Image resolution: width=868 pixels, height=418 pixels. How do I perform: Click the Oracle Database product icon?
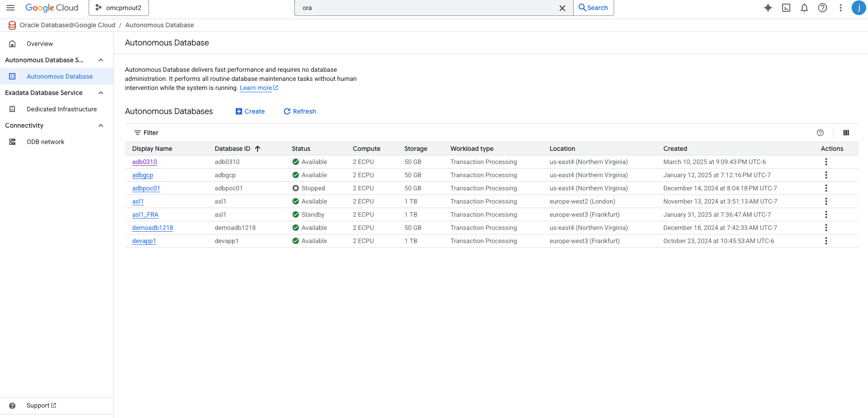tap(12, 25)
